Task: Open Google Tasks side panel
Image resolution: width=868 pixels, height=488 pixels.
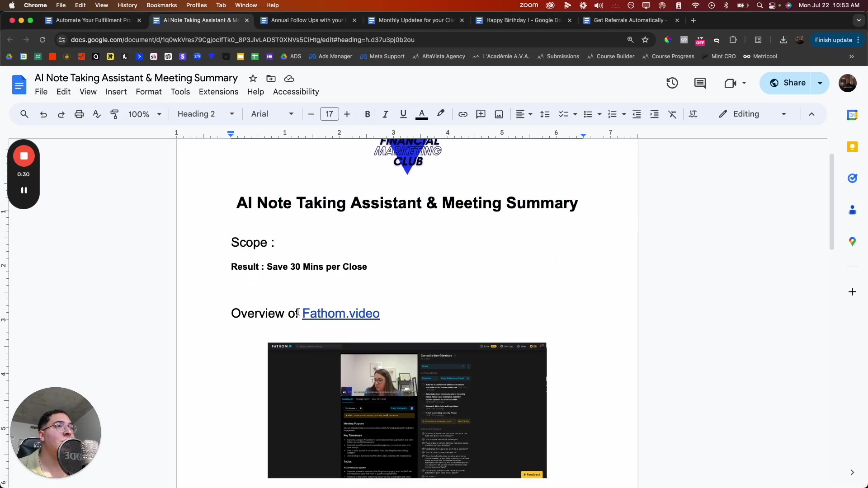Action: pos(852,178)
